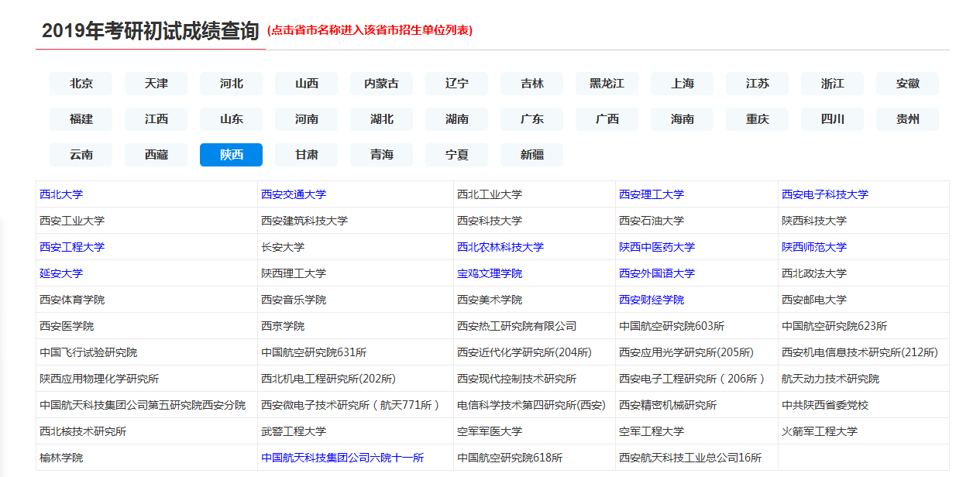Switch to the 上海 province listing
Screen dimensions: 980x477
(682, 84)
